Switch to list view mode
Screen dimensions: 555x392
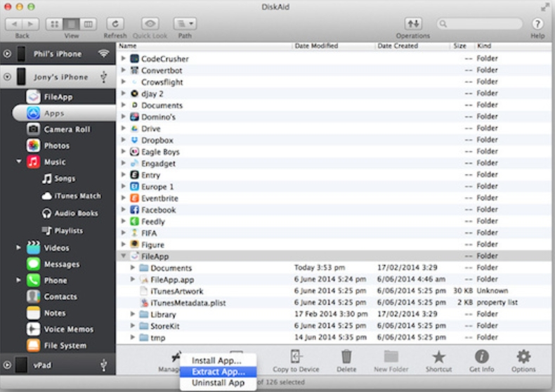(71, 24)
